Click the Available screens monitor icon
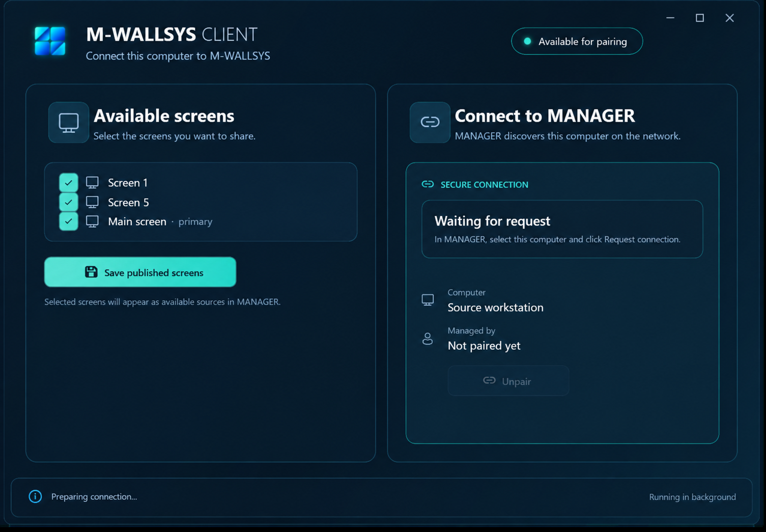This screenshot has width=766, height=532. [69, 123]
